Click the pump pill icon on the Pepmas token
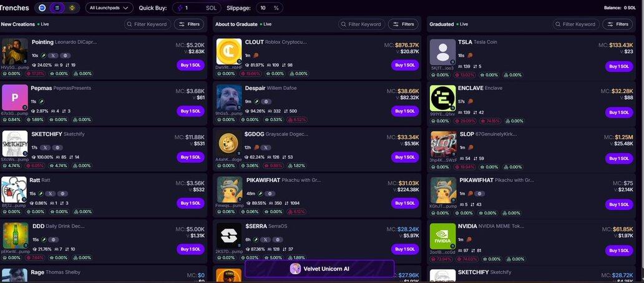644x283 pixels. [x=42, y=102]
